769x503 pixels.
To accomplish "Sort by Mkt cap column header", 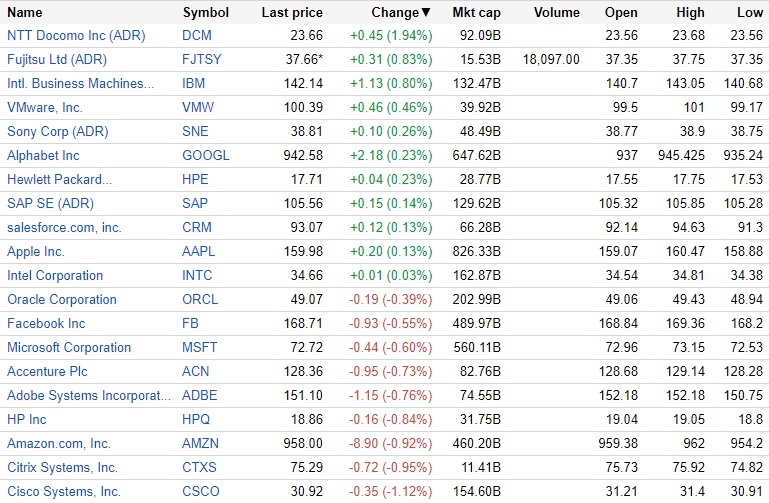I will 476,13.
